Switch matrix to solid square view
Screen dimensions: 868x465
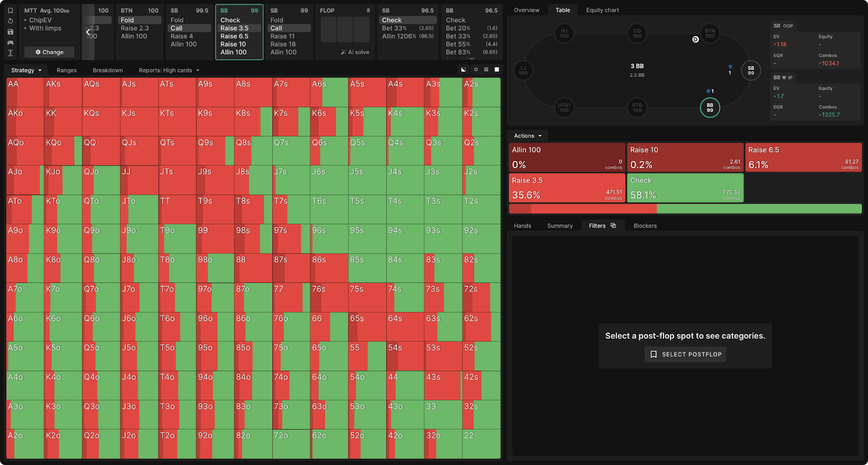click(x=496, y=70)
